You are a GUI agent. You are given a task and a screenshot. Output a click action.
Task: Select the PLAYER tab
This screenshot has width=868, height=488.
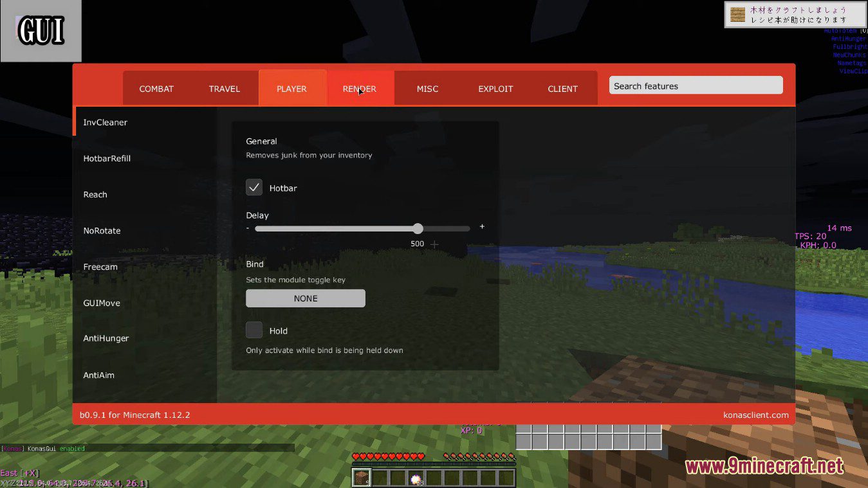point(292,89)
